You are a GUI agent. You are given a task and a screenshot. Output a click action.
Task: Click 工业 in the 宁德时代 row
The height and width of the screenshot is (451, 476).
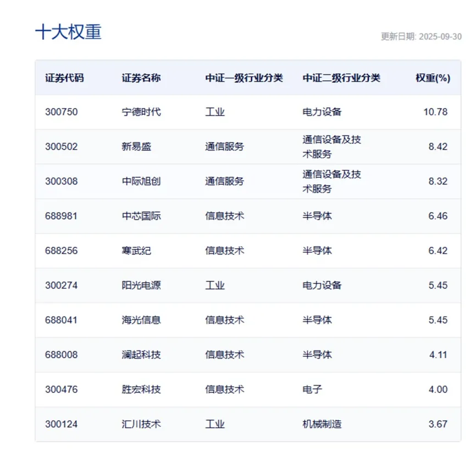[x=215, y=112]
